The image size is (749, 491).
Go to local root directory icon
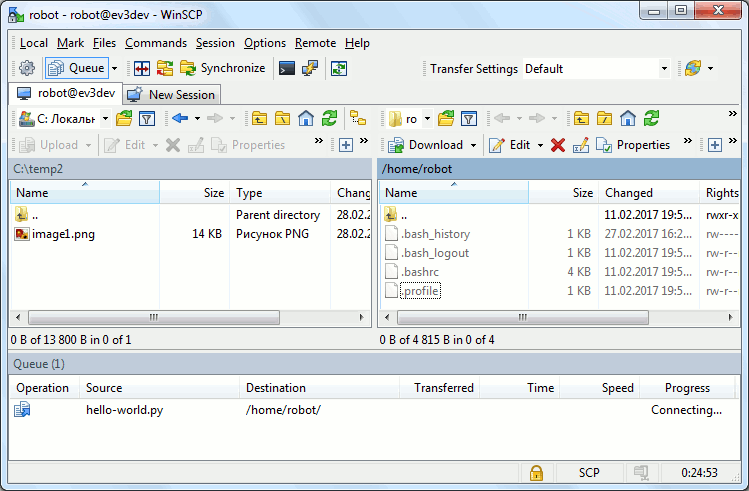pos(282,118)
